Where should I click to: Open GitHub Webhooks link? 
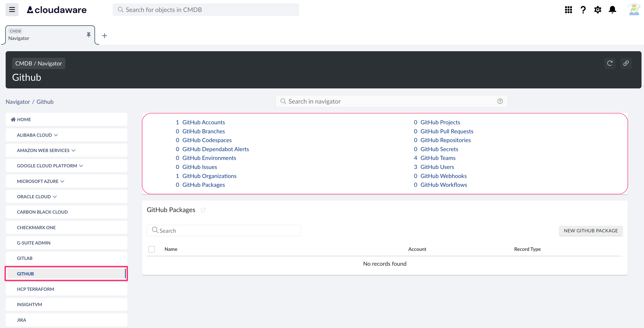443,176
